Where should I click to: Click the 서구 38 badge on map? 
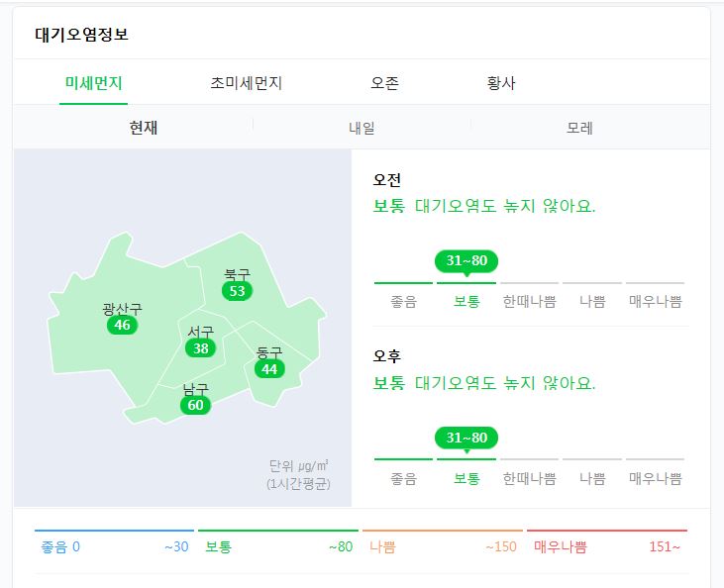tap(200, 348)
